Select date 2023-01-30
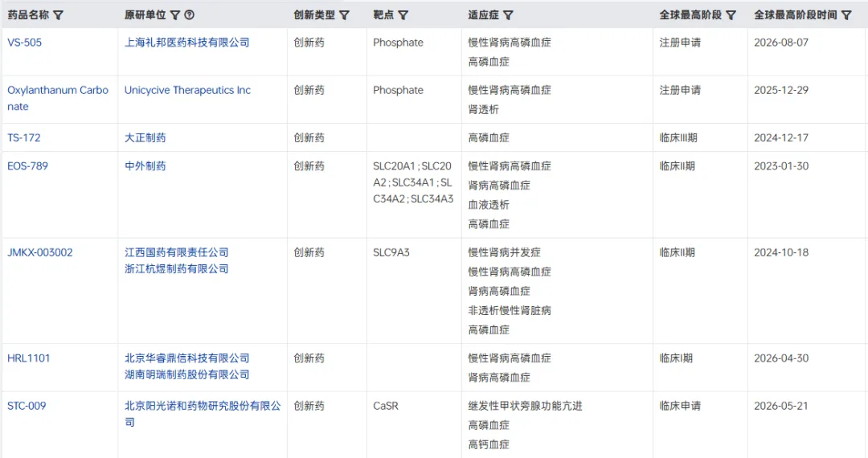The width and height of the screenshot is (868, 458). 781,166
